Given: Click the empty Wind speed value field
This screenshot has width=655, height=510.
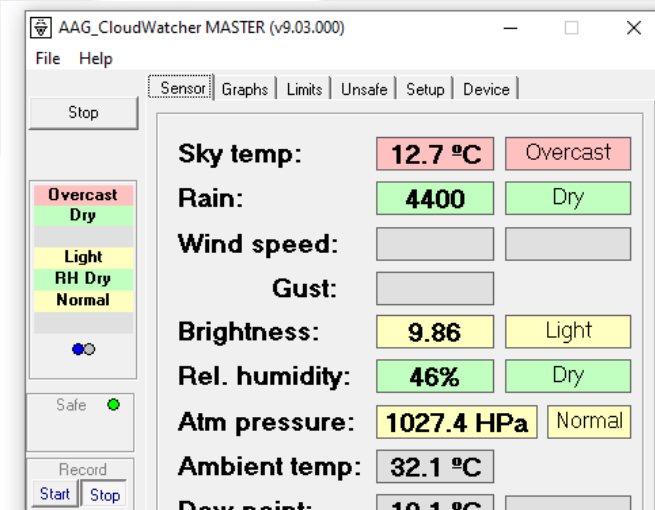Looking at the screenshot, I should (x=435, y=244).
